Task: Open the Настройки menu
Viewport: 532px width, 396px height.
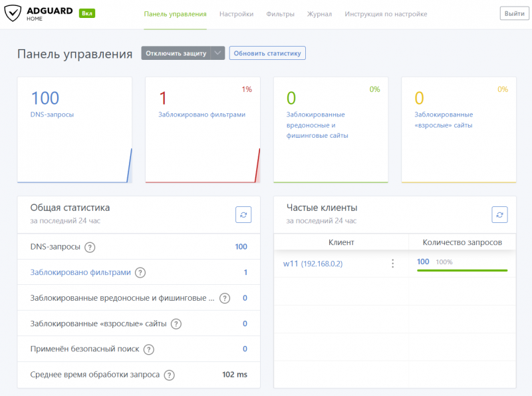Action: 236,14
